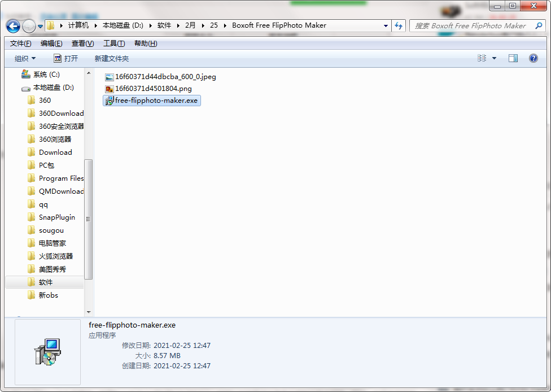Click 计算机 in the address breadcrumb
Viewport: 551px width, 392px height.
pyautogui.click(x=78, y=25)
